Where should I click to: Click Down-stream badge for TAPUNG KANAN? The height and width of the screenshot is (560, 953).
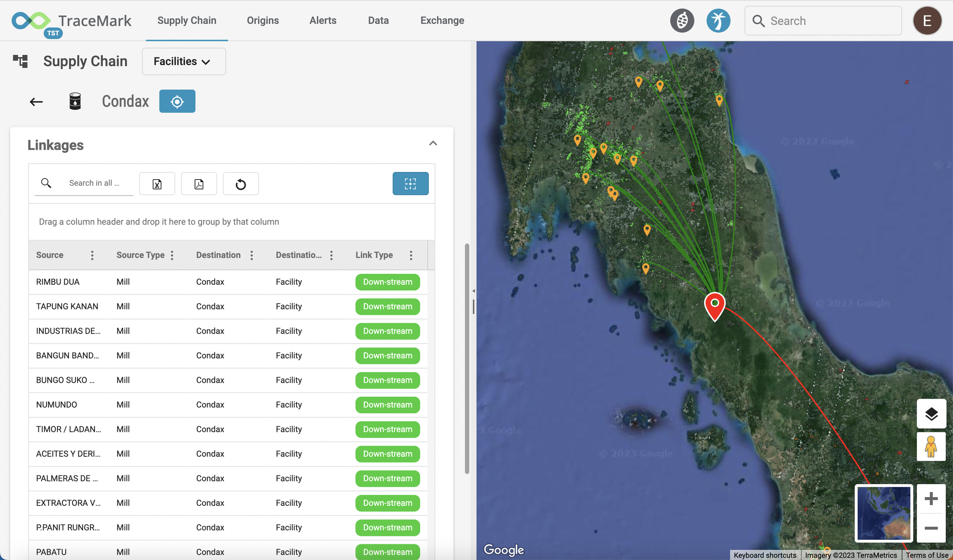tap(388, 307)
